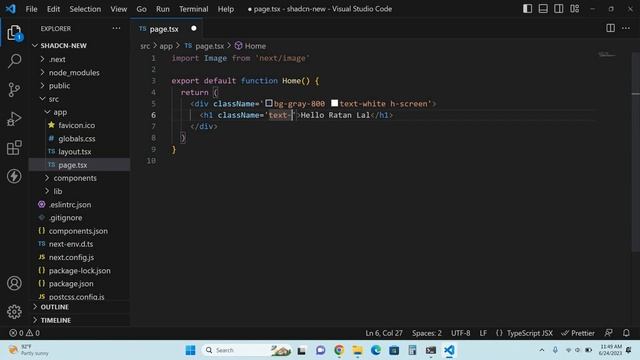Close the unsaved page.tsx tab dot
Screen dimensions: 640x360
(x=193, y=28)
